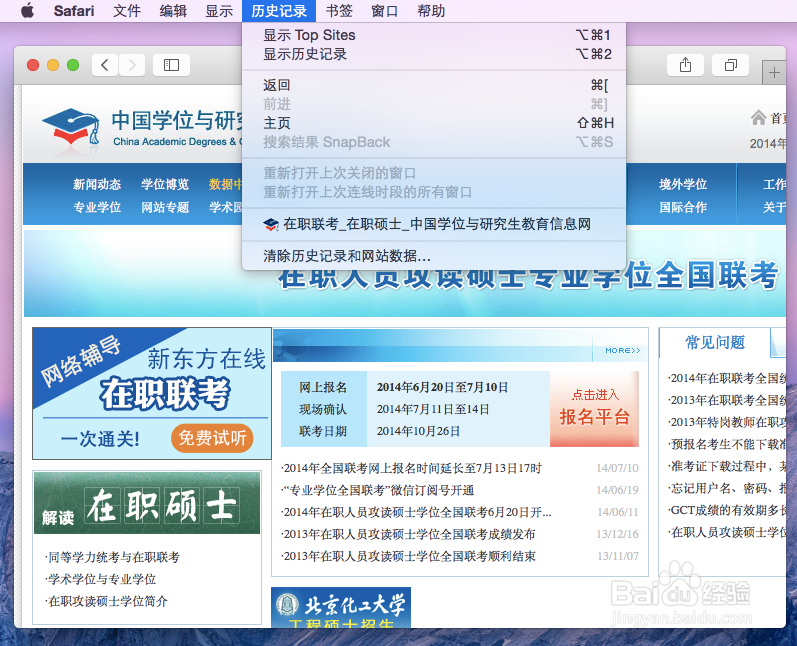The image size is (797, 646).
Task: Open the 帮助 menu
Action: pos(431,11)
